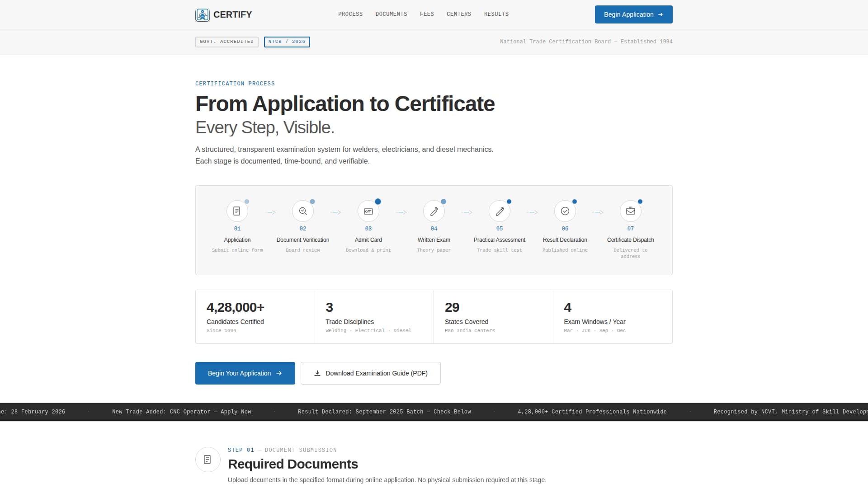Select the Certificate Dispatch envelope icon
The image size is (868, 488).
tap(630, 211)
